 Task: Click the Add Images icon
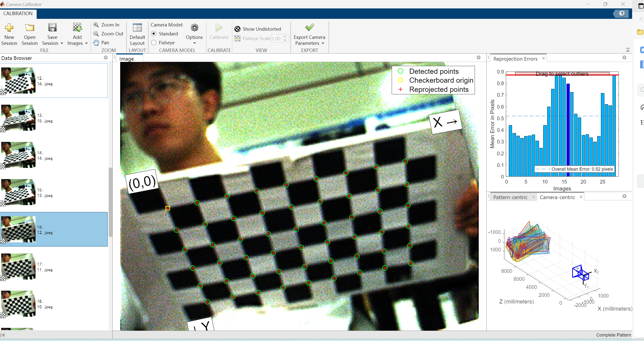pos(77,28)
